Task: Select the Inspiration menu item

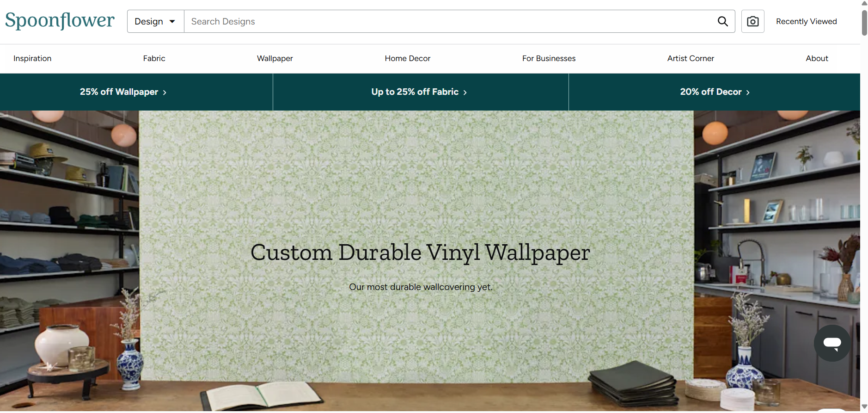Action: [32, 58]
